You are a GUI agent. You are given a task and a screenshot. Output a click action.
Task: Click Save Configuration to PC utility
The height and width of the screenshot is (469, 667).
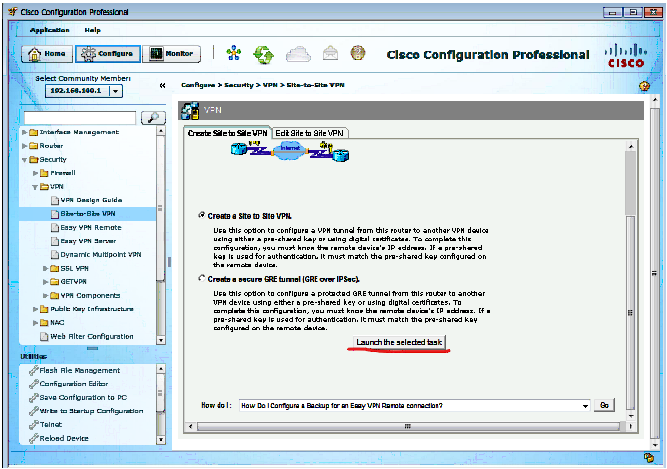(x=83, y=398)
